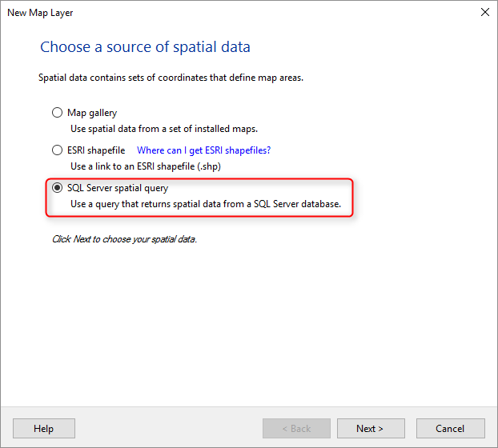Click the SQL Server spatial query label

(118, 188)
